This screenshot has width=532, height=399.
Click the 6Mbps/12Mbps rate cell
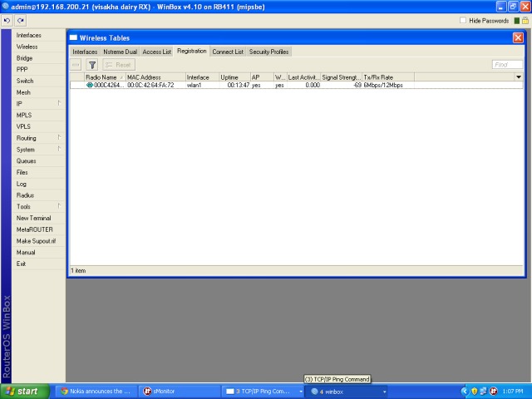pyautogui.click(x=383, y=85)
